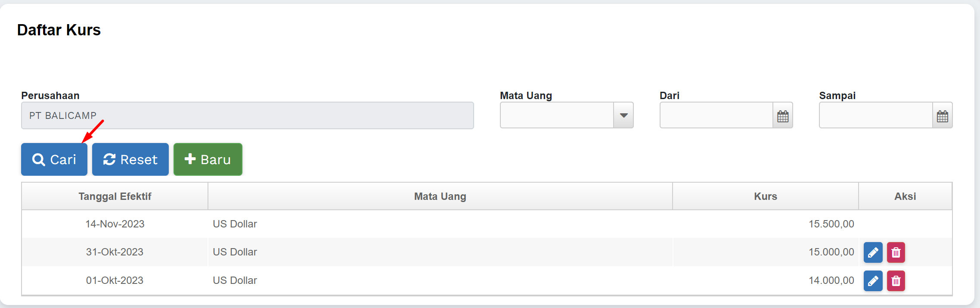
Task: Click the Perusahaan field PT BALICAMP
Action: pyautogui.click(x=247, y=115)
